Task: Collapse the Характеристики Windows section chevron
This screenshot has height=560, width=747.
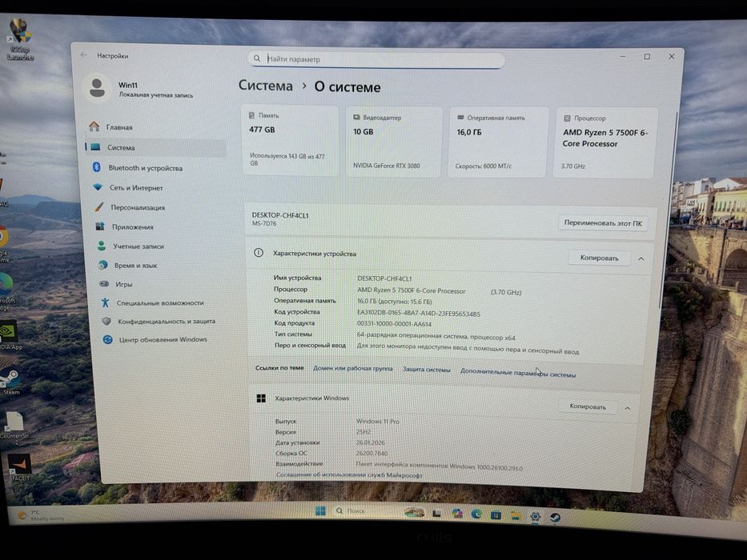Action: click(x=628, y=408)
